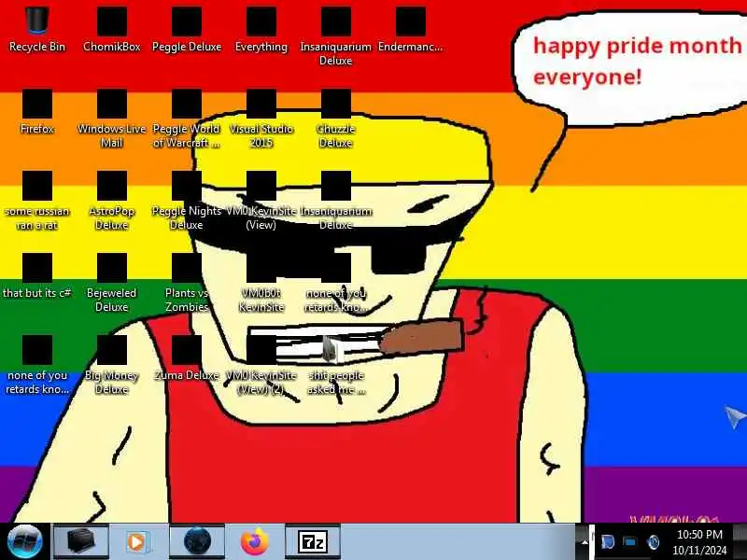Image resolution: width=747 pixels, height=560 pixels.
Task: Select 'VM0 KevinSite (View) (2)' desktop item
Action: coord(261,365)
